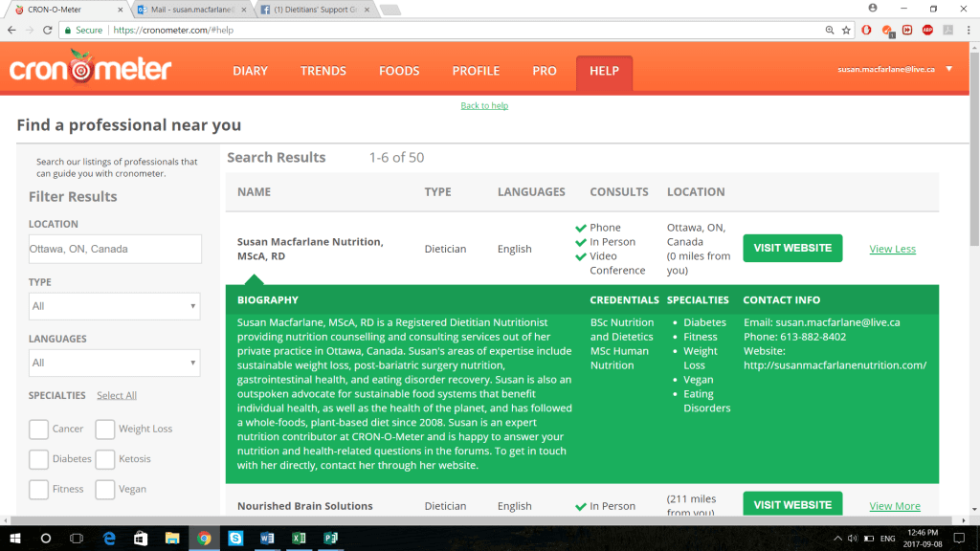This screenshot has height=551, width=980.
Task: Open File Explorer from taskbar
Action: coord(172,538)
